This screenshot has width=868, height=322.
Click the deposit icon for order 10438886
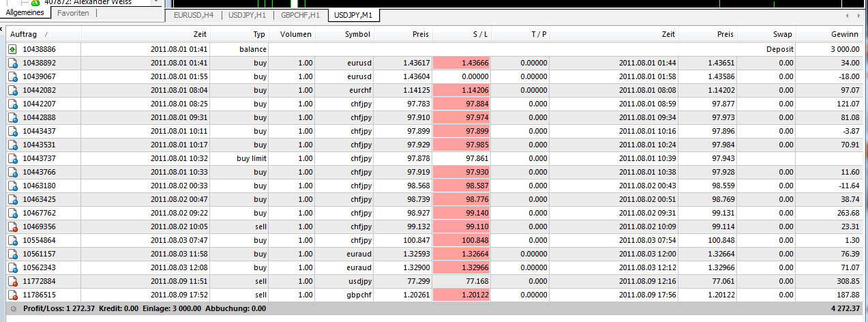tap(13, 50)
